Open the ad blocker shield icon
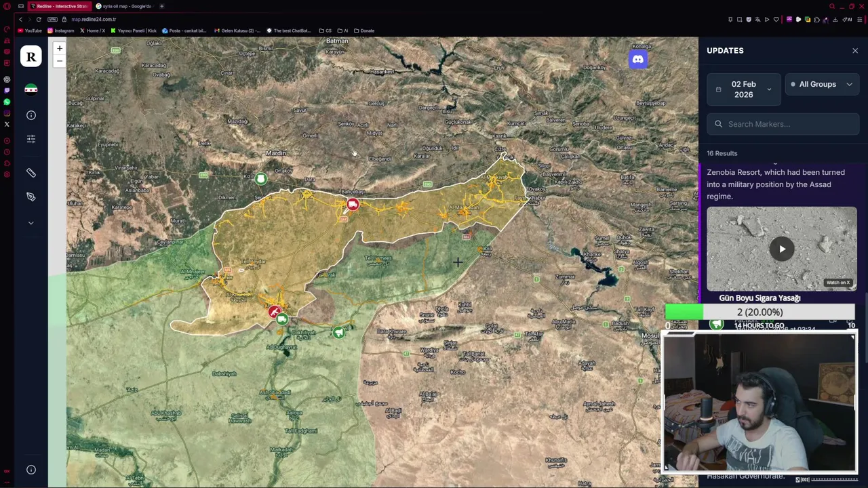This screenshot has height=488, width=868. pos(749,19)
